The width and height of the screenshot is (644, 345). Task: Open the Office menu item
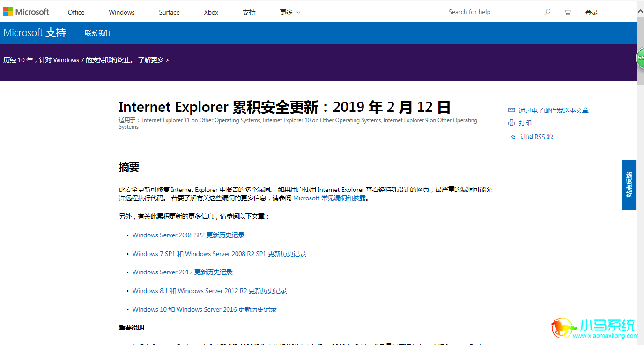click(x=76, y=12)
